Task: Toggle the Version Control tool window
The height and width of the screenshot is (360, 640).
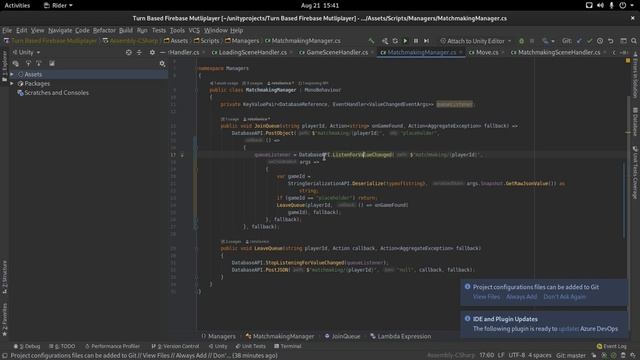Action: [175, 346]
